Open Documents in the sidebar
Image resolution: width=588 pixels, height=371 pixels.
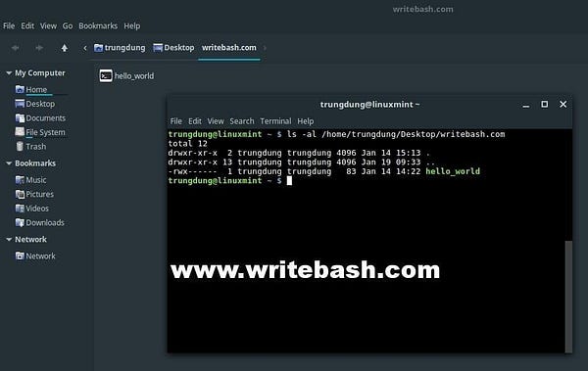(x=46, y=118)
